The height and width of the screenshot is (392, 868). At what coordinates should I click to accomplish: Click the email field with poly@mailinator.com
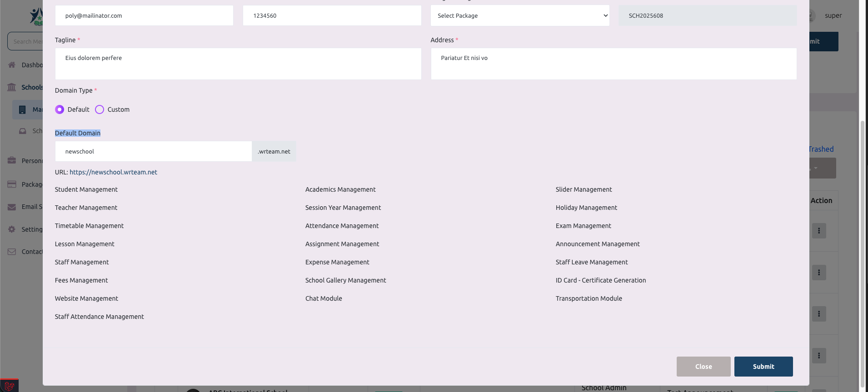point(144,15)
